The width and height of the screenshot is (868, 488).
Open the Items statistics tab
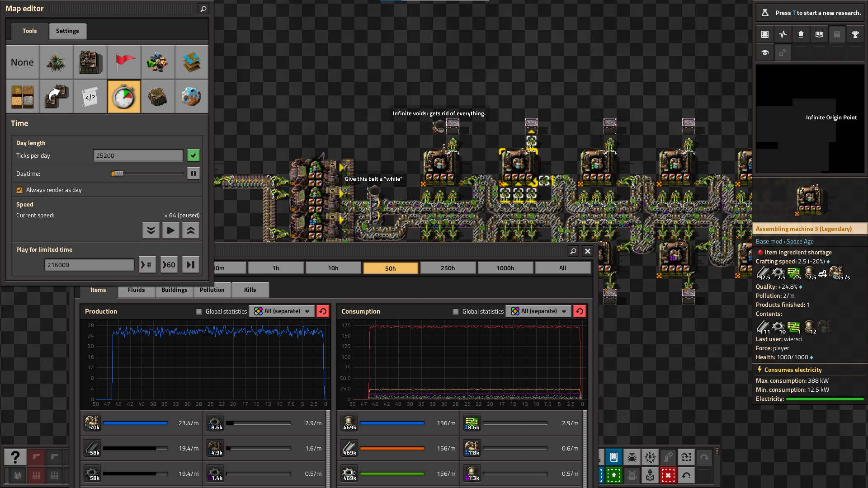click(98, 290)
